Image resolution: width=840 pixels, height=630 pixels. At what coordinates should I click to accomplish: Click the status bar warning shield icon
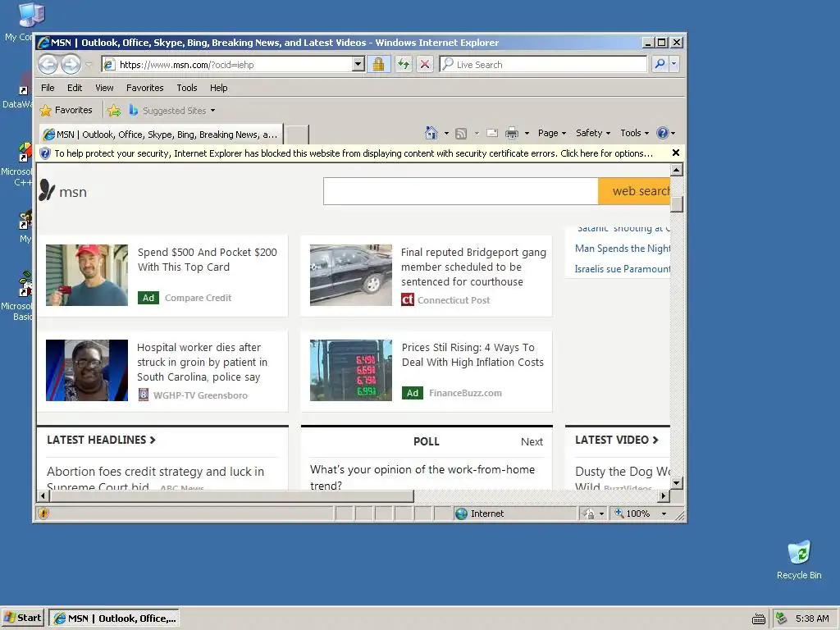[x=43, y=514]
